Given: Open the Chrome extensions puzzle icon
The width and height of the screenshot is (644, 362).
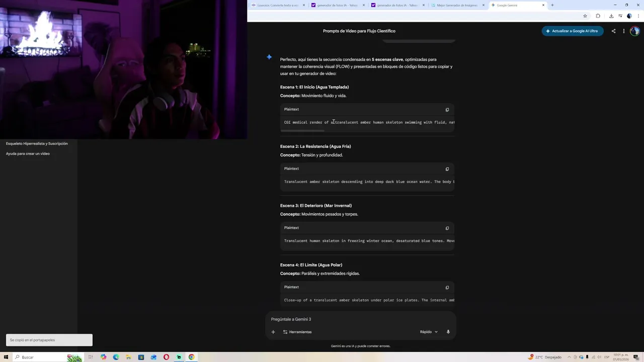Looking at the screenshot, I should (x=598, y=16).
